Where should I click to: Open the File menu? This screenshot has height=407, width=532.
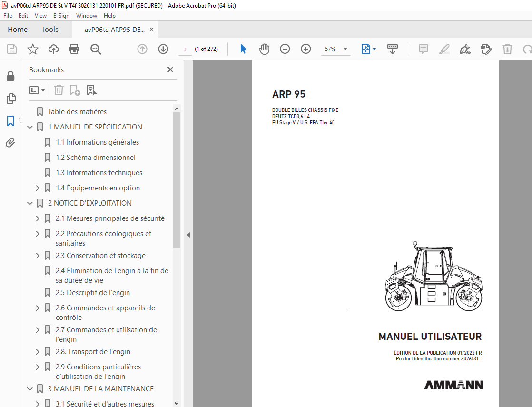[8, 16]
